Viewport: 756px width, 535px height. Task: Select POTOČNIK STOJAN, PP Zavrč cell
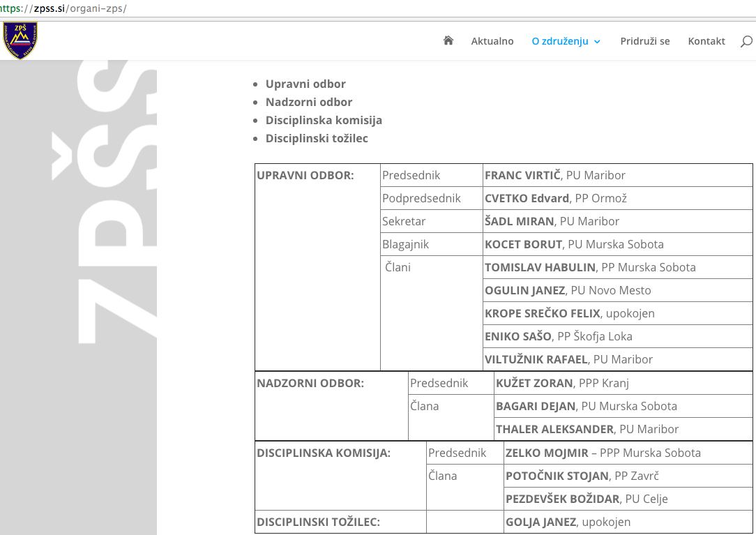click(x=628, y=476)
